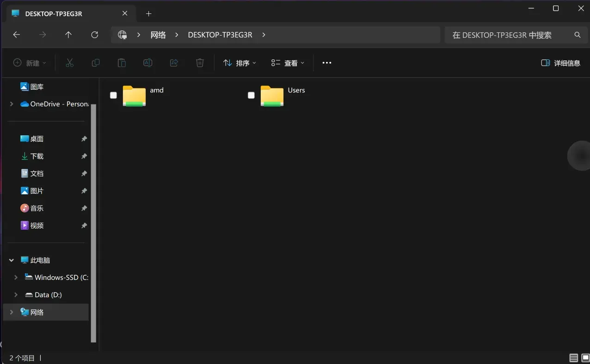The width and height of the screenshot is (590, 364).
Task: Tick the checkbox beside amd folder
Action: [x=113, y=95]
